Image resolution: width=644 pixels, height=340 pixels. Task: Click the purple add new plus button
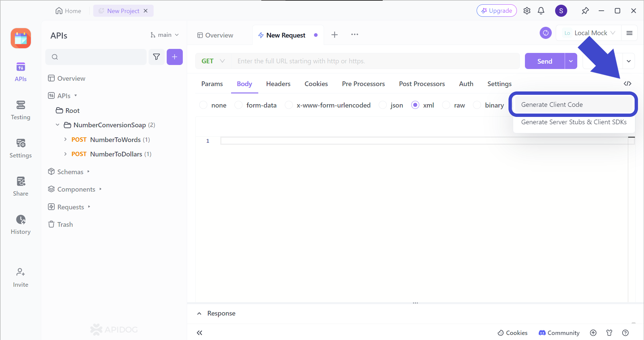click(x=174, y=57)
